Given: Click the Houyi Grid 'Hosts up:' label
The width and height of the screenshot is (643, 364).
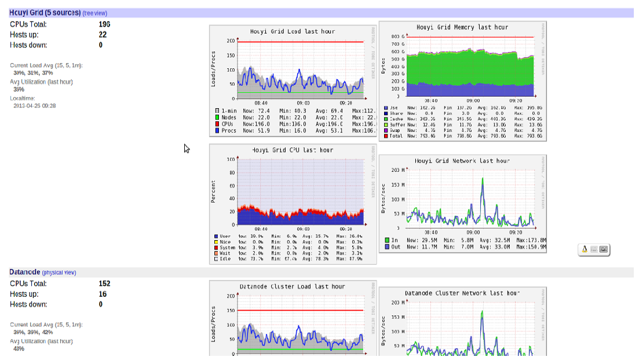Looking at the screenshot, I should point(24,35).
